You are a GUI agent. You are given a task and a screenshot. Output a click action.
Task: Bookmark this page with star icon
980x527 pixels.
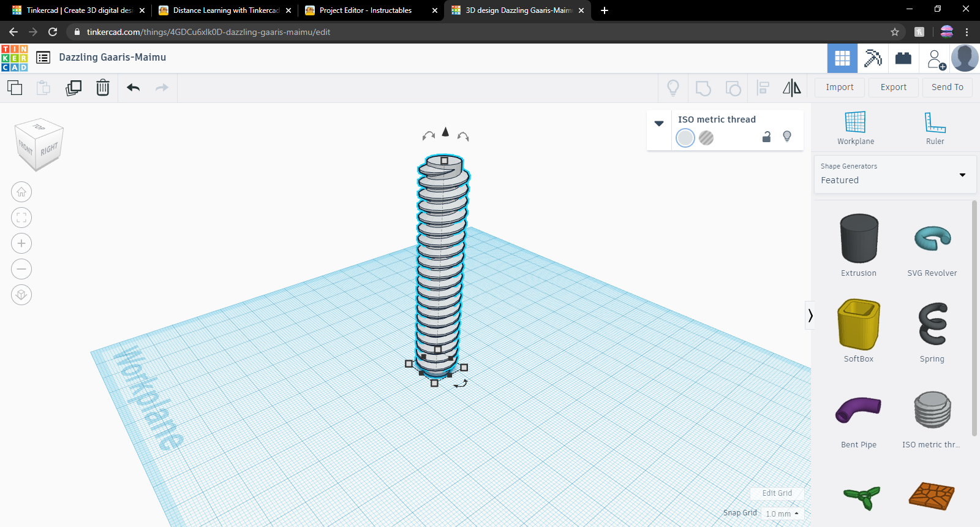tap(895, 32)
